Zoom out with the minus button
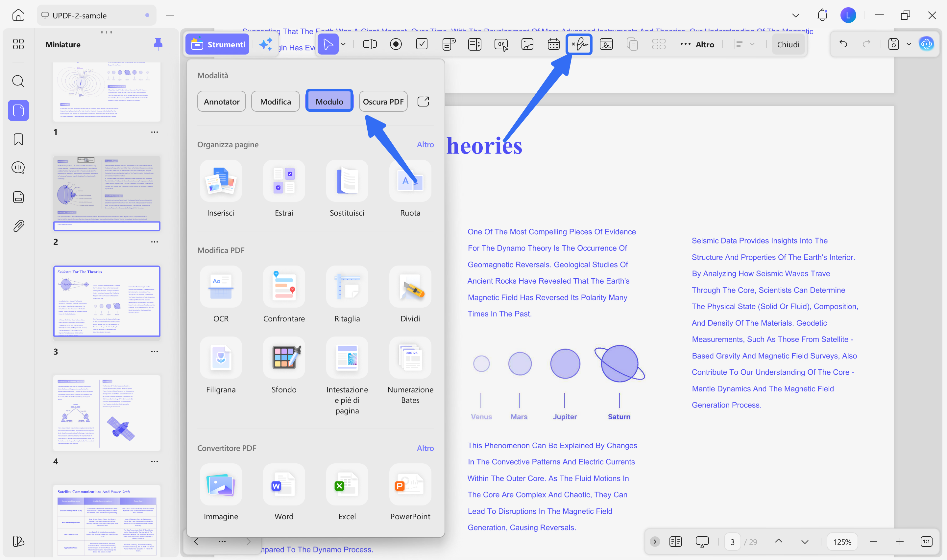947x560 pixels. coord(873,542)
